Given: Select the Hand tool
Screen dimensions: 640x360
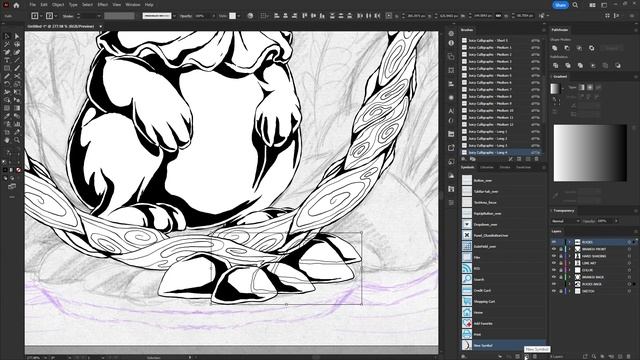Looking at the screenshot, I should click(x=7, y=140).
